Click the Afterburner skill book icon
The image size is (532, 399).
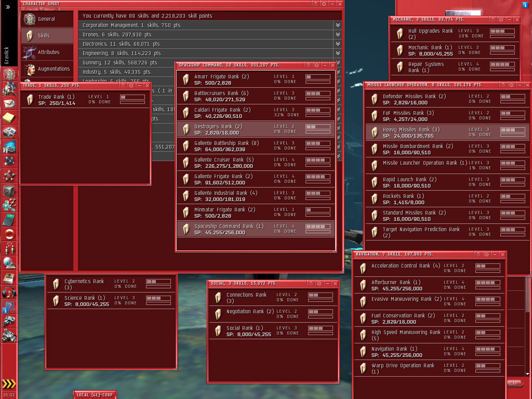[363, 285]
